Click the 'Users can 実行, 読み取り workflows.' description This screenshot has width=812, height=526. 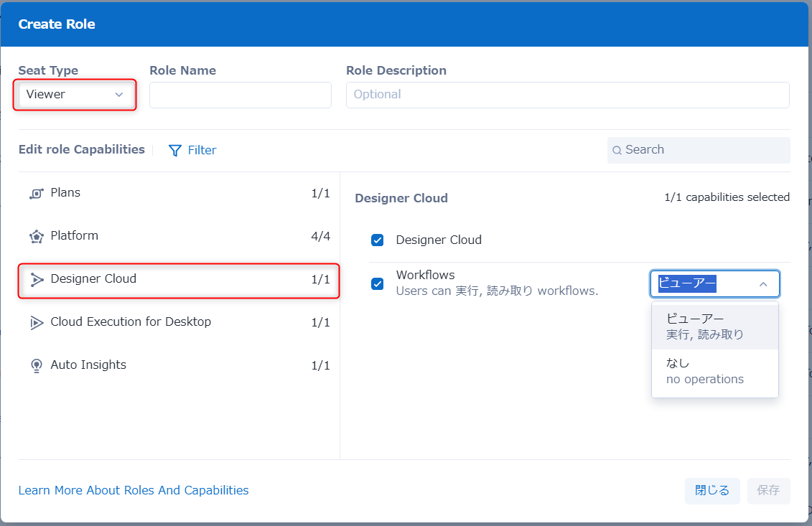click(497, 291)
